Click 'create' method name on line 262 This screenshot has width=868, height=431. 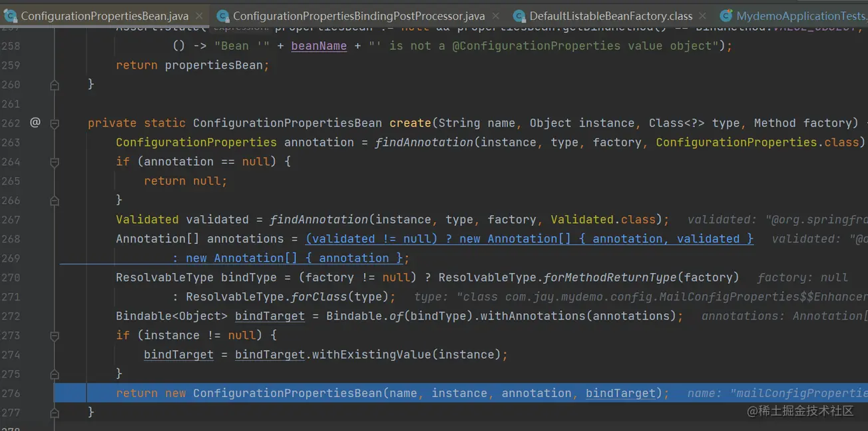tap(410, 123)
